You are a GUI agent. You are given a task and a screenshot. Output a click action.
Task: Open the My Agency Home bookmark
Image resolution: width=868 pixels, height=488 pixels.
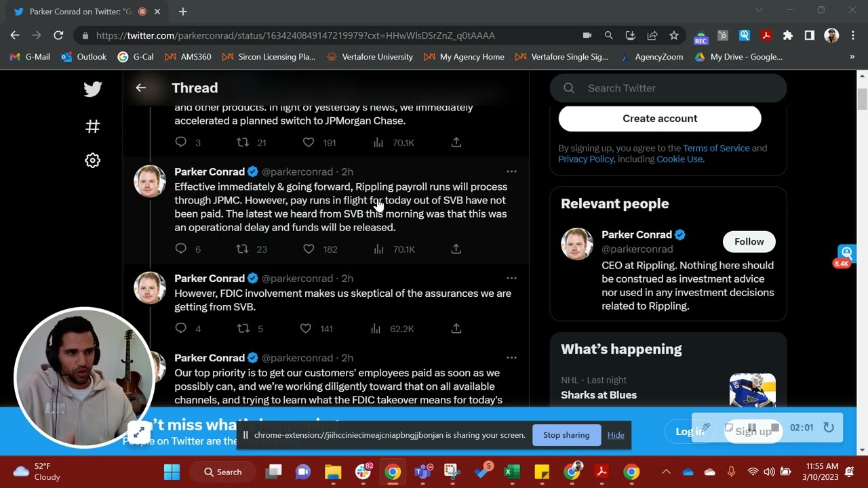coord(464,57)
